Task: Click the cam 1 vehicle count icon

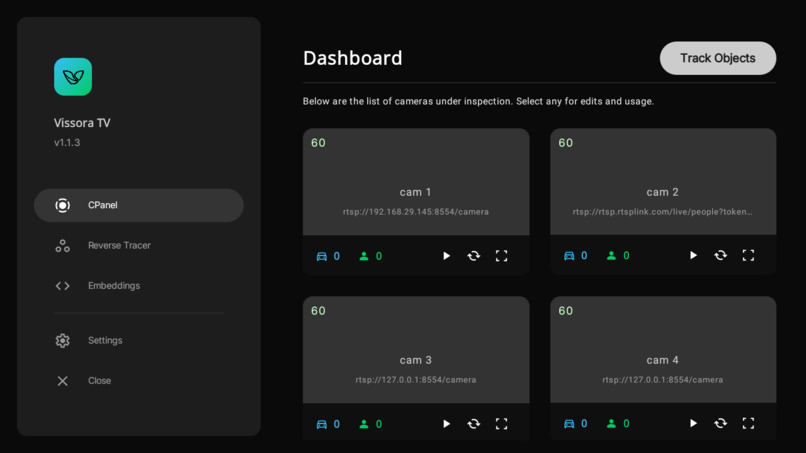Action: coord(322,256)
